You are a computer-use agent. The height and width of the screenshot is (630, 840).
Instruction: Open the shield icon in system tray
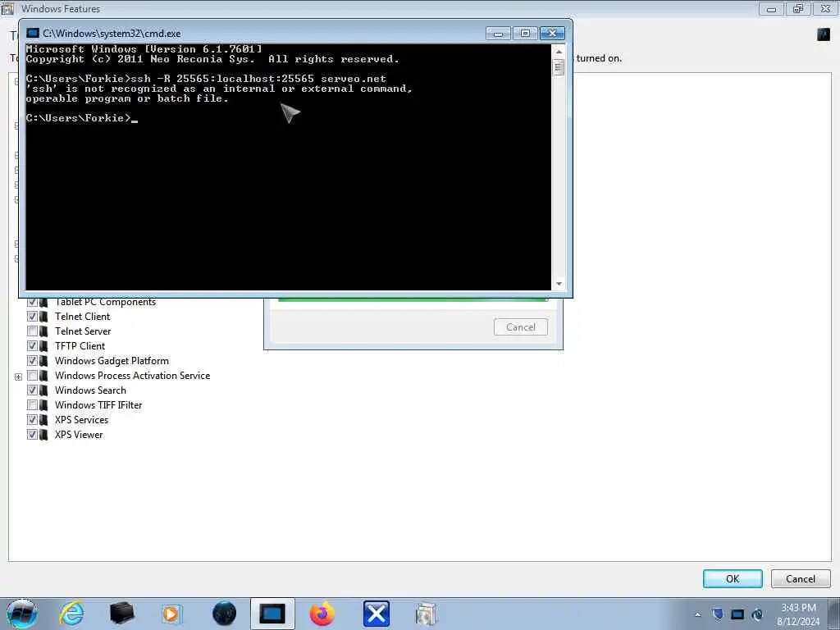click(718, 614)
